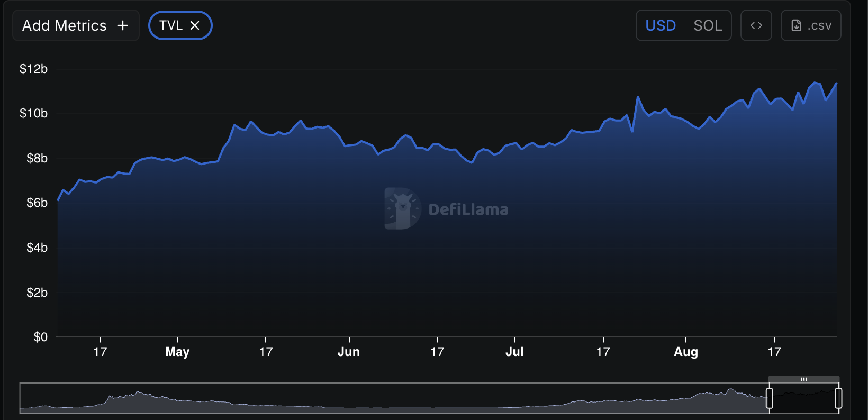Click the $12b label on the vertical axis
868x420 pixels.
(x=33, y=69)
